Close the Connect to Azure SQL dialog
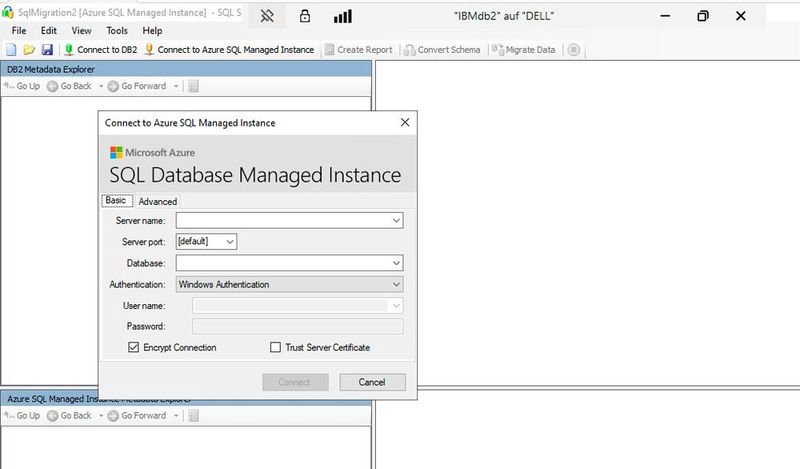Image resolution: width=800 pixels, height=469 pixels. pos(405,122)
